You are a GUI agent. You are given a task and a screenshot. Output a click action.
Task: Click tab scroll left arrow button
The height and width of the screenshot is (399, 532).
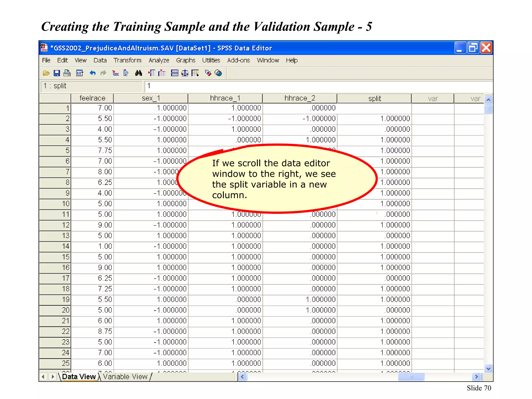pyautogui.click(x=43, y=376)
